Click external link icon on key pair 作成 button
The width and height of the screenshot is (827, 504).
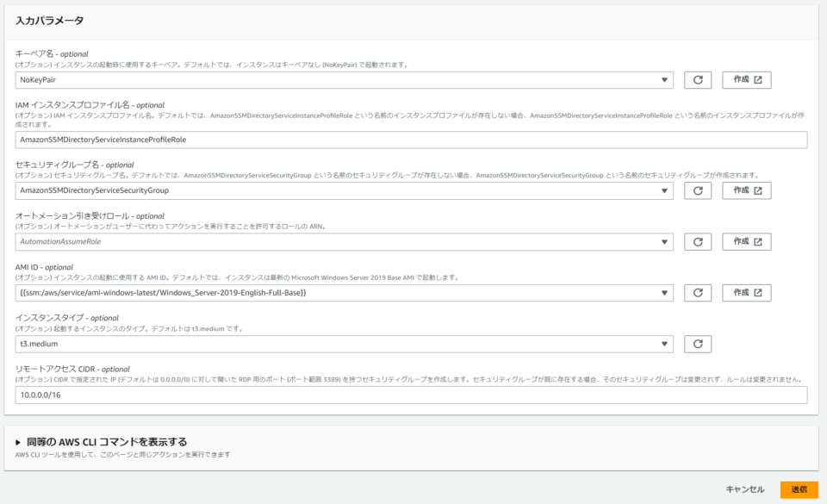click(x=763, y=78)
